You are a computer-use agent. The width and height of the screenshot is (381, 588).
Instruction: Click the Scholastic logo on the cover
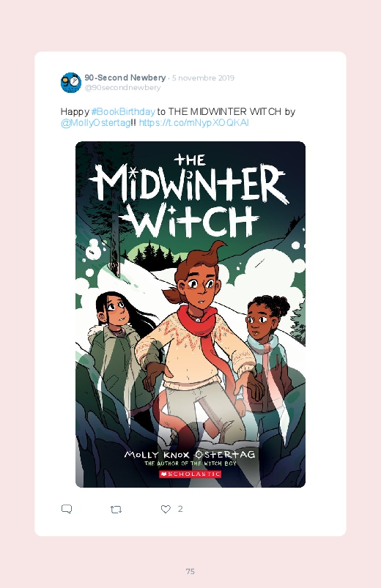190,474
